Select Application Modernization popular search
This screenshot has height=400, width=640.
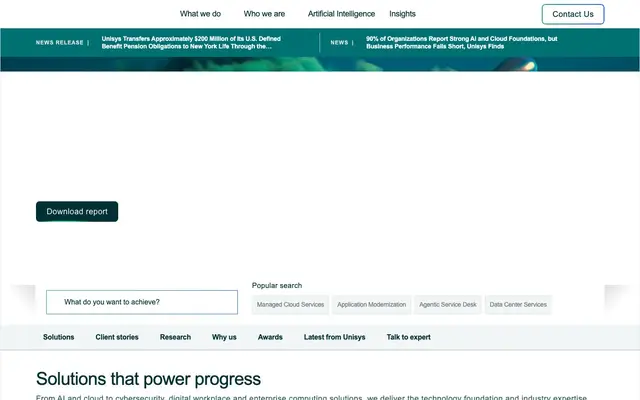coord(371,304)
